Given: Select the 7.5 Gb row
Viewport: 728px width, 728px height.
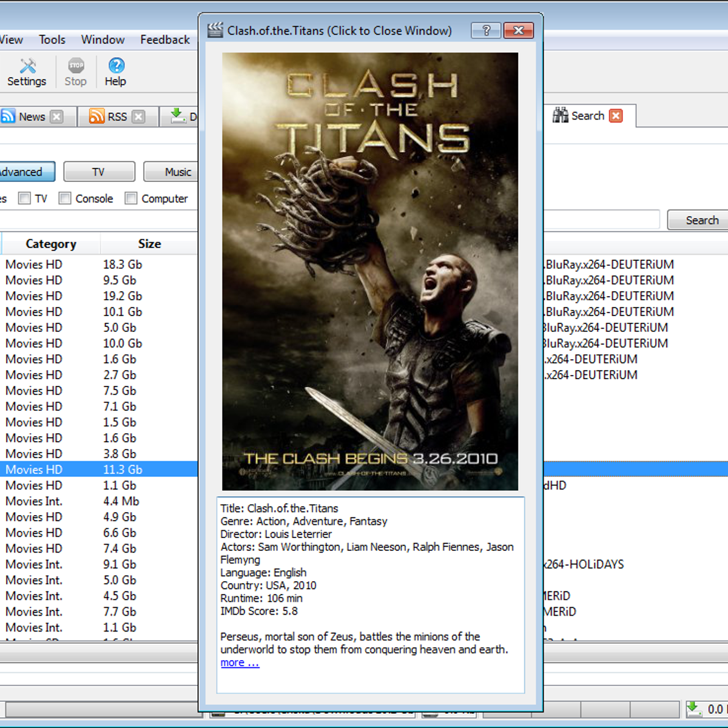Looking at the screenshot, I should (x=99, y=391).
